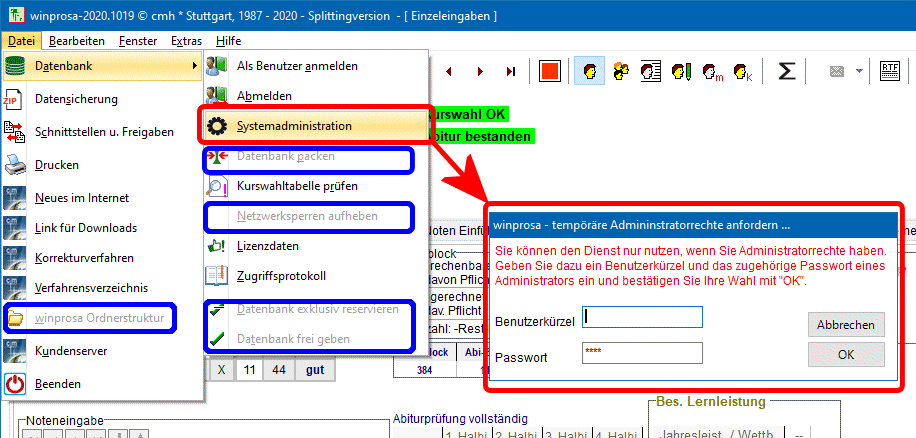Click the student head with list icon

[x=651, y=71]
